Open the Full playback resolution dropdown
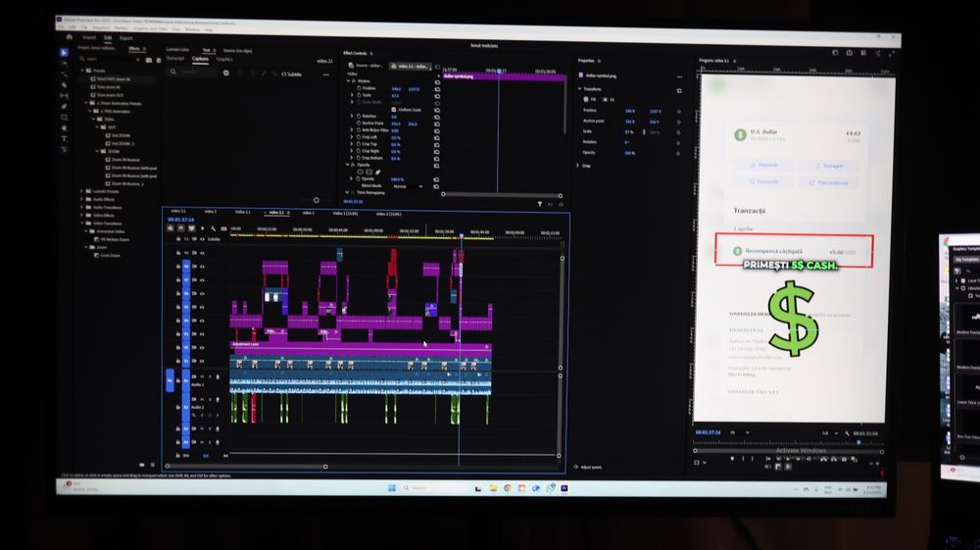The image size is (980, 550). [829, 433]
